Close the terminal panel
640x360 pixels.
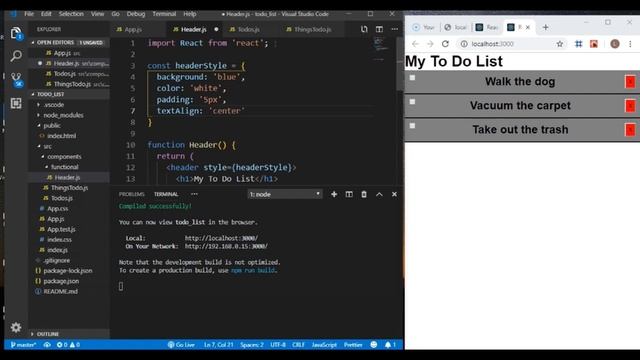[x=394, y=194]
